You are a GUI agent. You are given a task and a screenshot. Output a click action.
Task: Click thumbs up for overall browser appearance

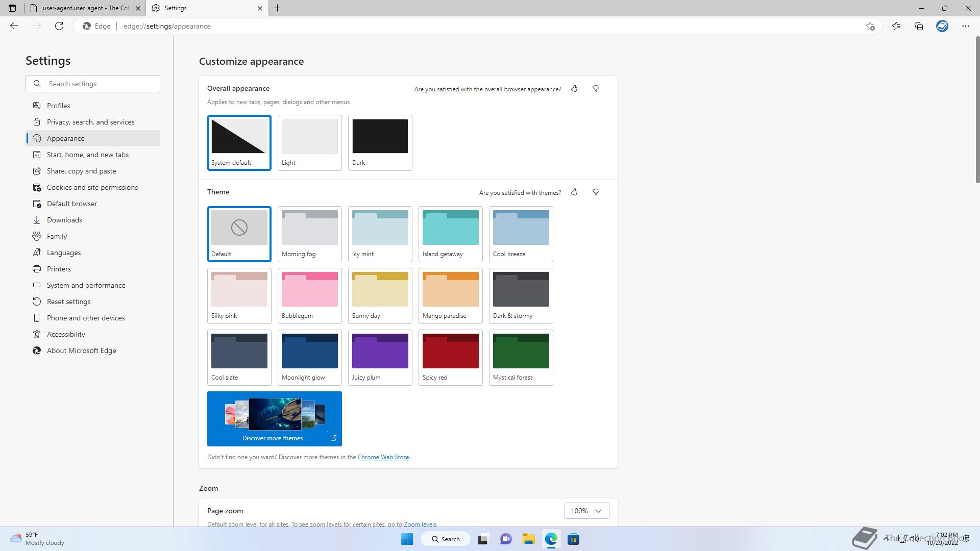tap(574, 89)
